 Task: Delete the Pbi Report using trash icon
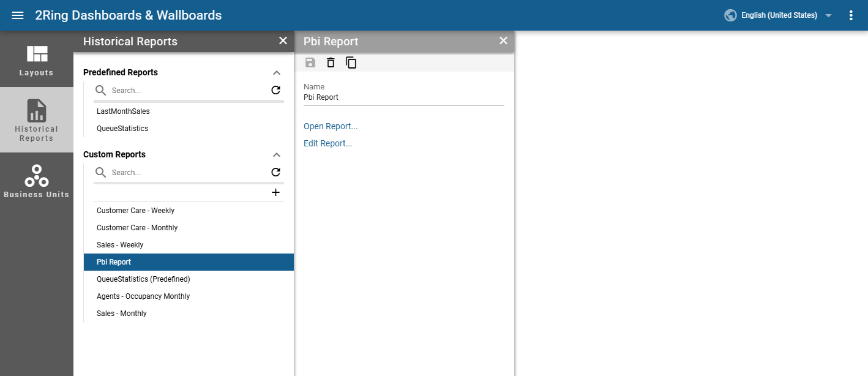click(331, 62)
